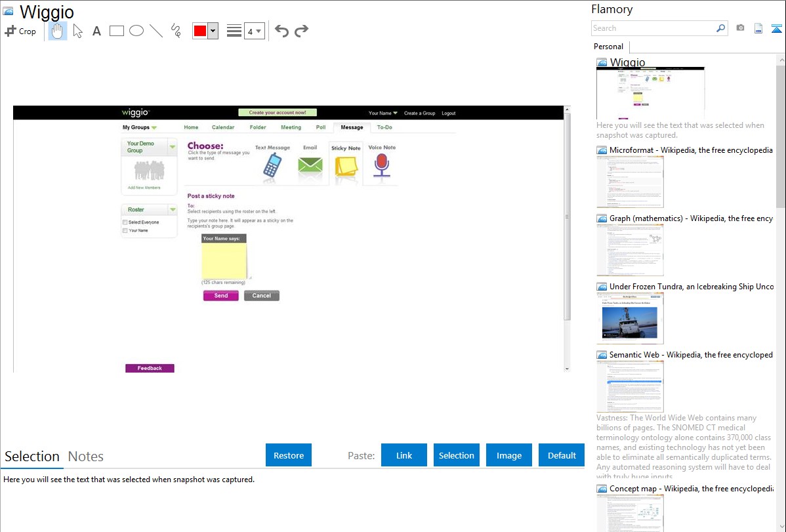The width and height of the screenshot is (786, 532).
Task: Click the blue collapse panel icon
Action: [776, 28]
